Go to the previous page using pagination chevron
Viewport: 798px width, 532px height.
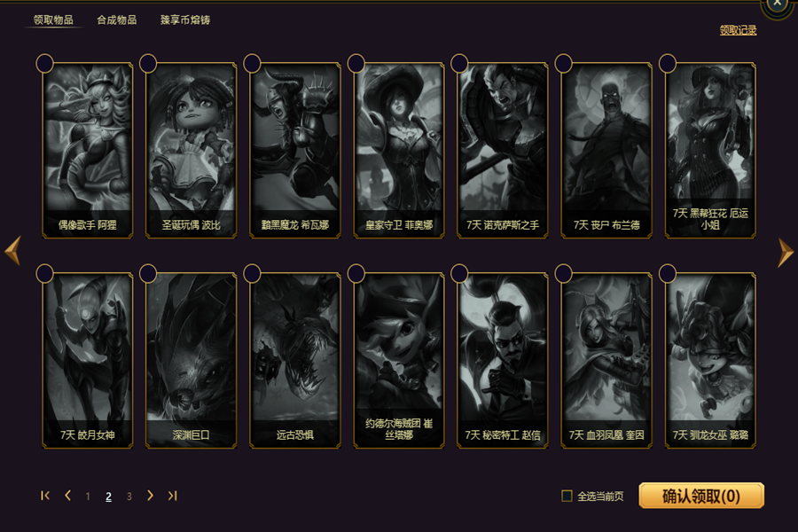(67, 496)
